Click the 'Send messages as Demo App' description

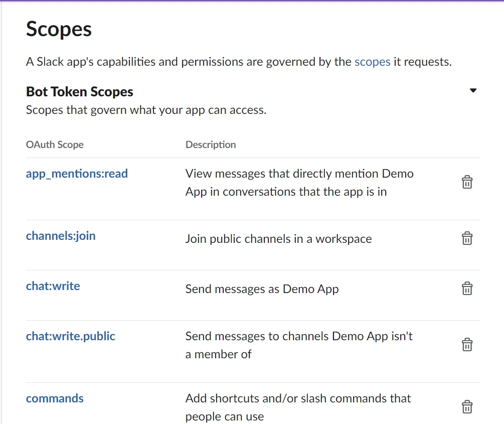tap(262, 289)
